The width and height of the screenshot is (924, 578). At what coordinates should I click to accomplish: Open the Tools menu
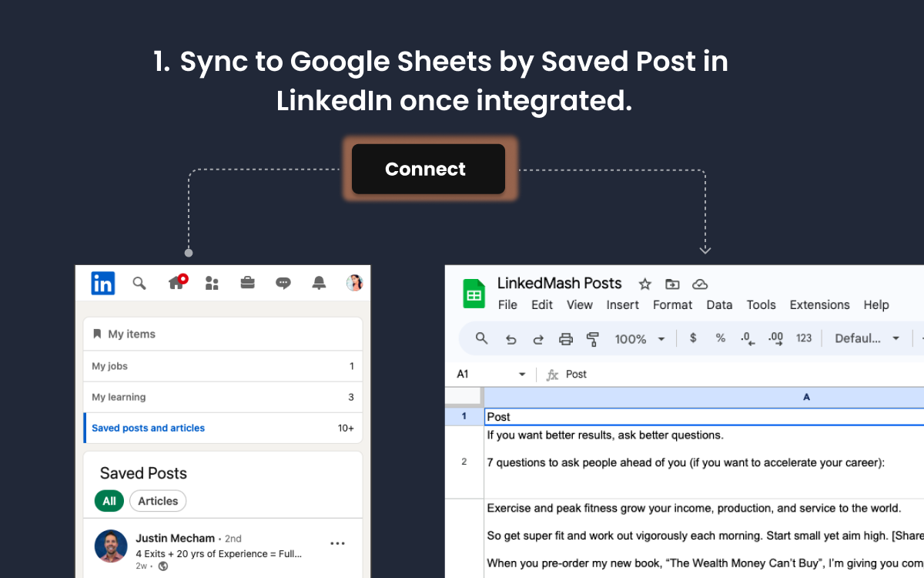pyautogui.click(x=762, y=304)
